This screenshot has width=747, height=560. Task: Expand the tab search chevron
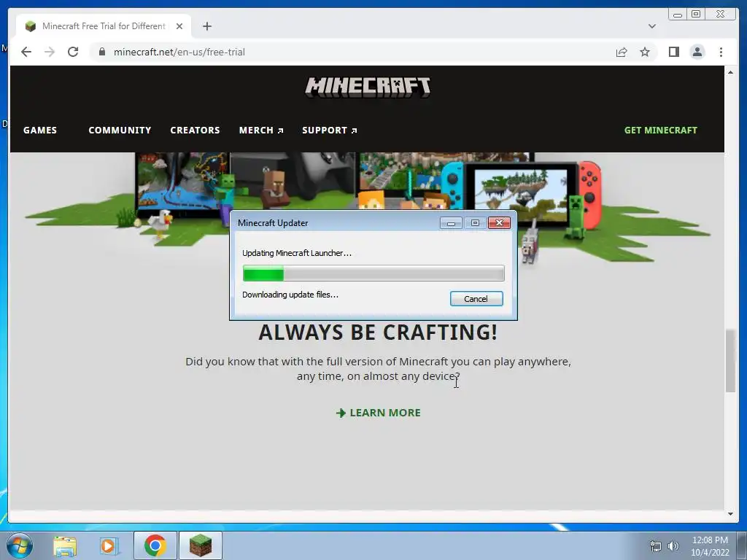click(651, 26)
